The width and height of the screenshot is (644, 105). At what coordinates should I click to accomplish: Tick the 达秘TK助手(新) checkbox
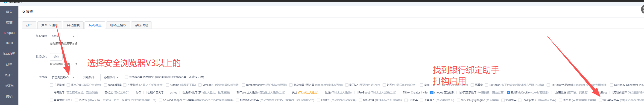(x=181, y=93)
